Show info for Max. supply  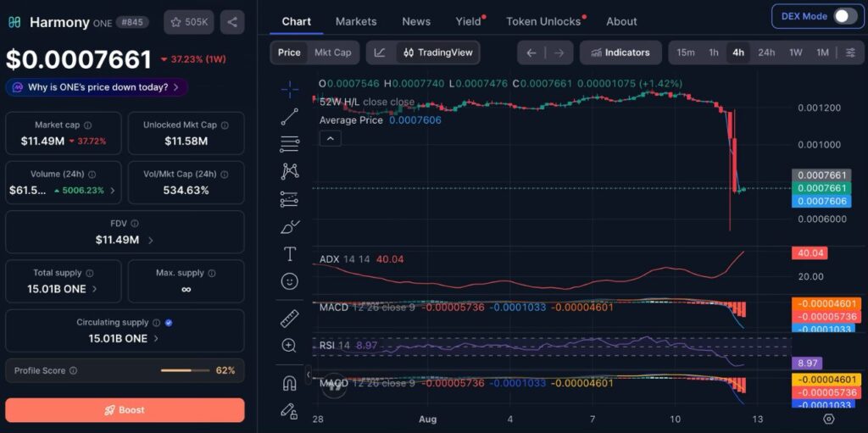tap(212, 273)
